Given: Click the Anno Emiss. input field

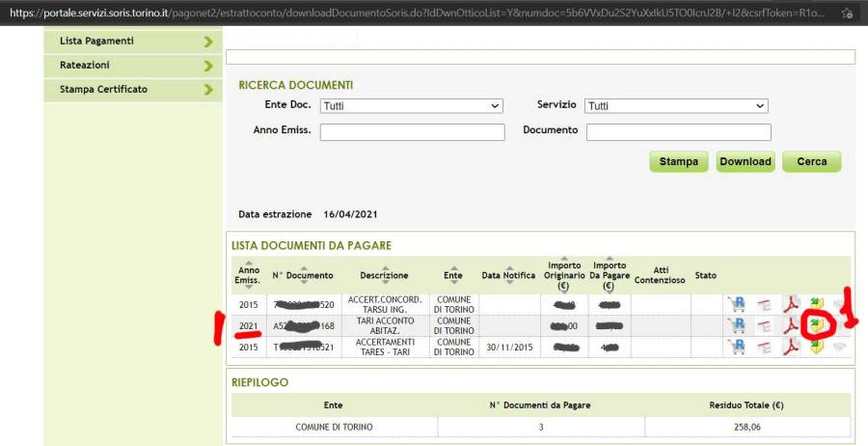Looking at the screenshot, I should 412,132.
